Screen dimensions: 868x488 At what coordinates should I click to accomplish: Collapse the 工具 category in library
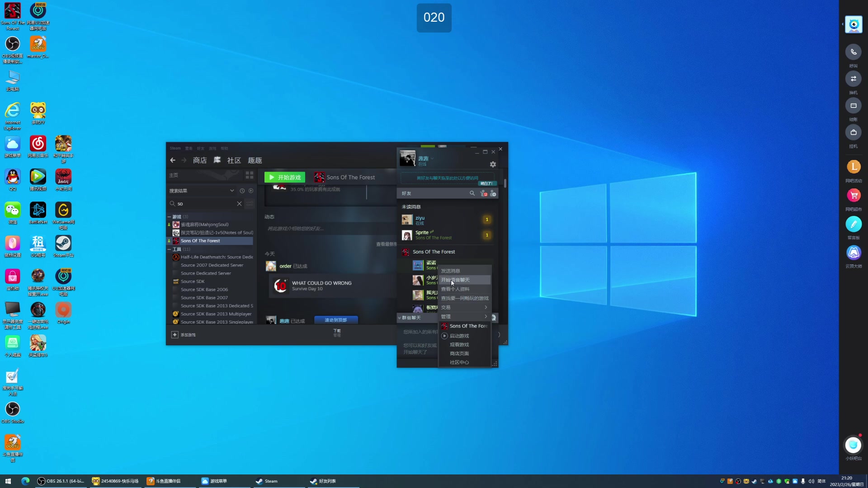(x=169, y=249)
